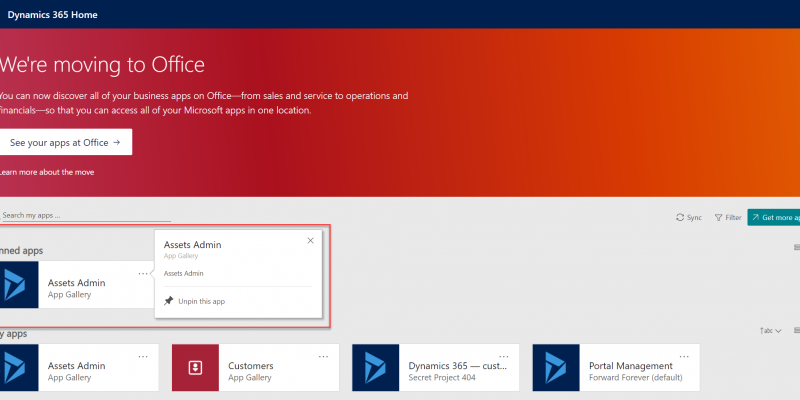Click the pin icon in the popup
Screen dimensions: 800x400
tap(168, 301)
